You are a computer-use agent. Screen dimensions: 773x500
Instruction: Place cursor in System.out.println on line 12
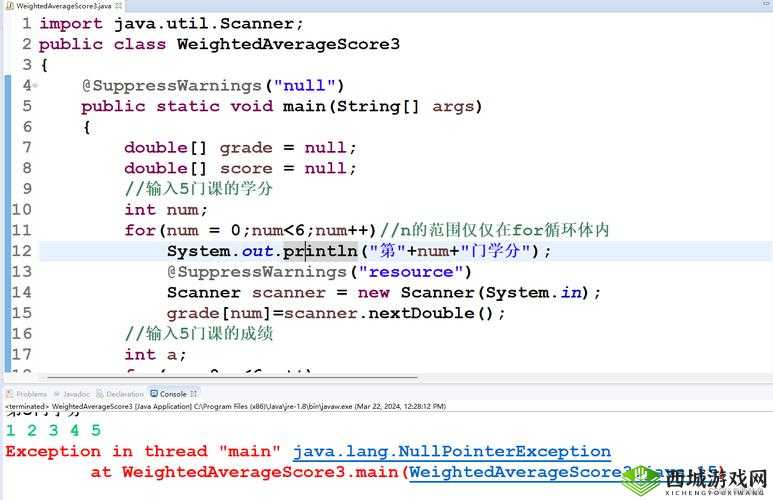pos(359,251)
